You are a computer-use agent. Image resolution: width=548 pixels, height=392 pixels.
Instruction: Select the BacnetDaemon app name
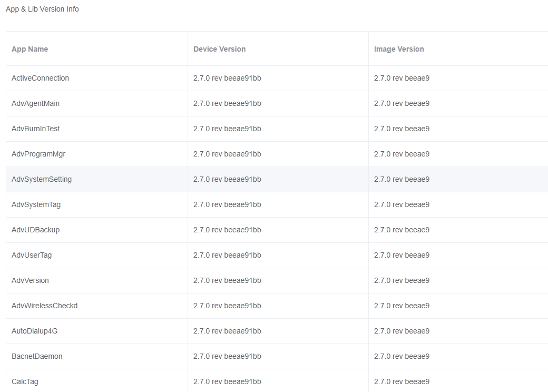[37, 356]
